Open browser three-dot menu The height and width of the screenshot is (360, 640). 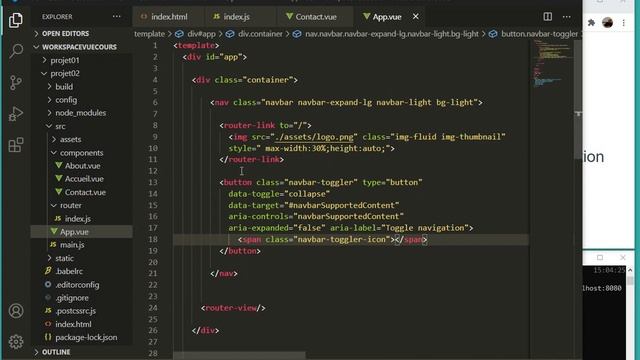(x=623, y=23)
